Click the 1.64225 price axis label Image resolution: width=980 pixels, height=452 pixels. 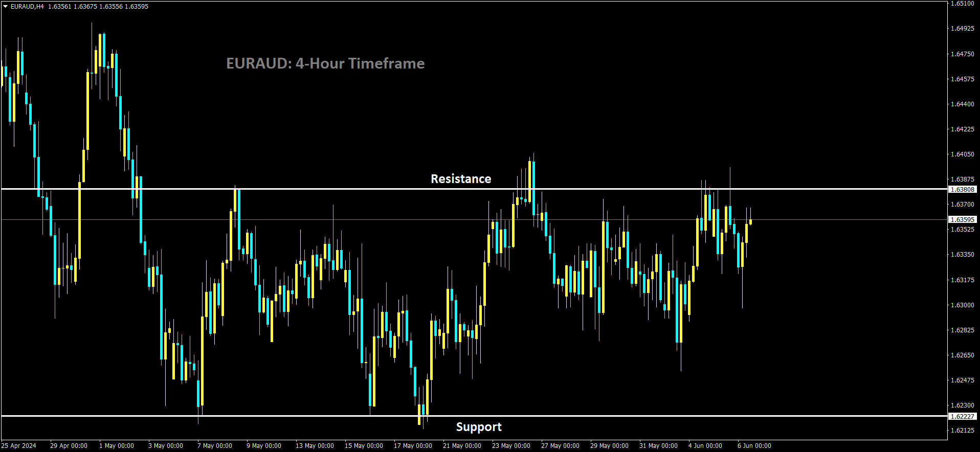point(963,129)
